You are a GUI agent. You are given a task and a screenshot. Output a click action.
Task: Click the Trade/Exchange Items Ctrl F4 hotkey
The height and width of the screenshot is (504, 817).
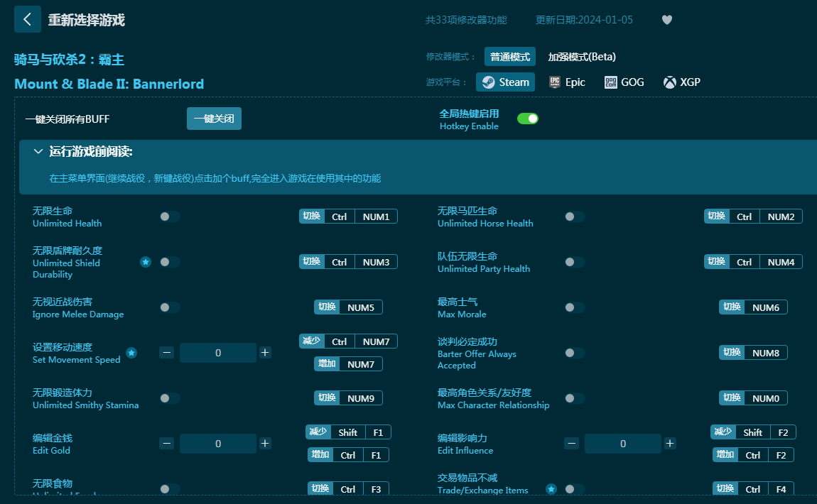(754, 489)
